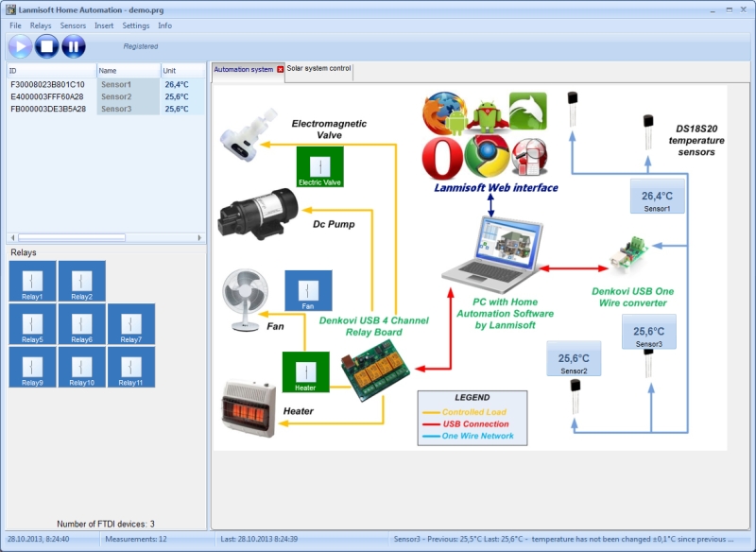Toggle Relay6 in the Relays panel
The width and height of the screenshot is (756, 552).
pyautogui.click(x=81, y=324)
